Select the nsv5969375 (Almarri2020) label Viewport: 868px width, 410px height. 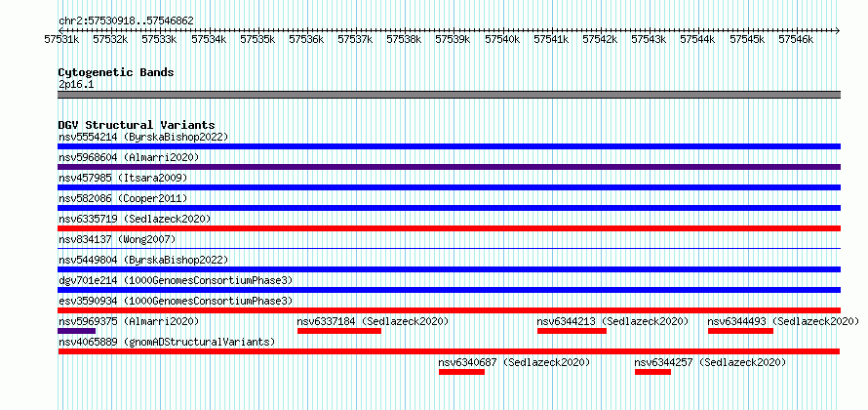pyautogui.click(x=129, y=321)
